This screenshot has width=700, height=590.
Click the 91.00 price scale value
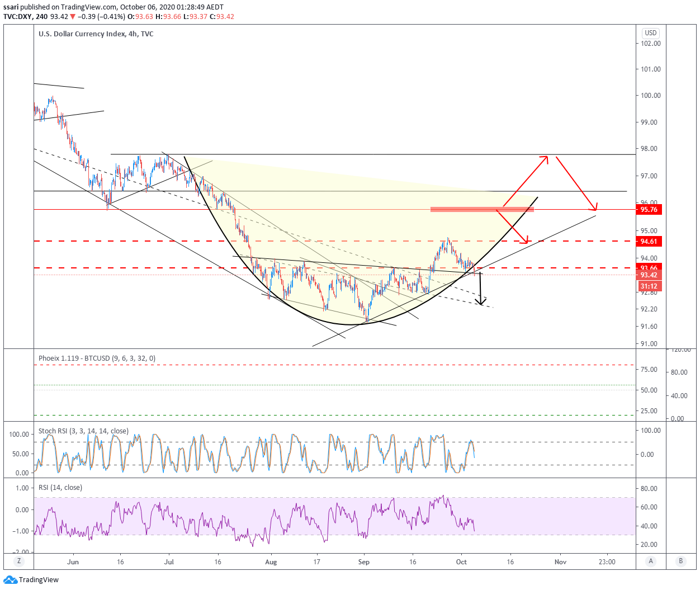click(x=649, y=344)
